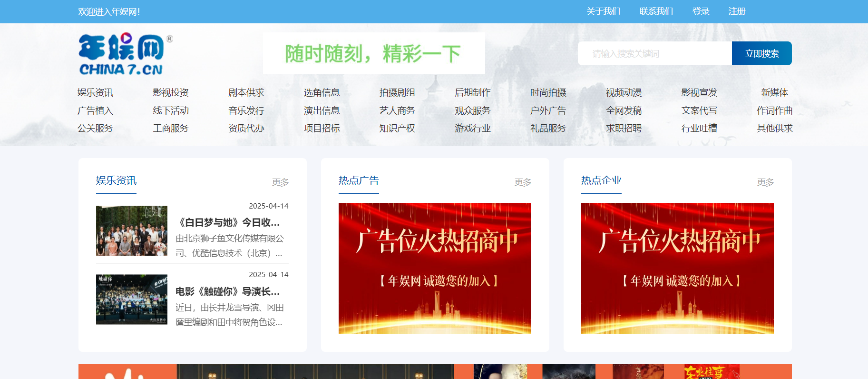Viewport: 868px width, 379px height.
Task: Click 更多 in the 热点广告 panel
Action: pos(523,182)
